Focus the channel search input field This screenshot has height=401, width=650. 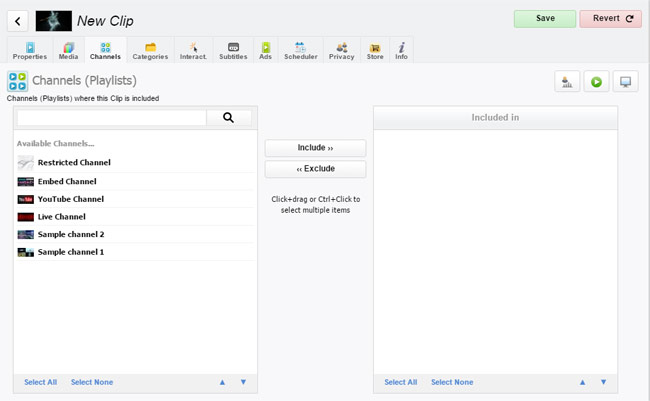(111, 118)
